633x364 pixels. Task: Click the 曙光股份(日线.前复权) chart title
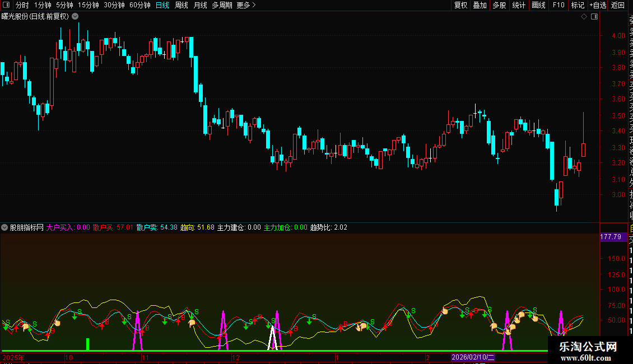(35, 17)
